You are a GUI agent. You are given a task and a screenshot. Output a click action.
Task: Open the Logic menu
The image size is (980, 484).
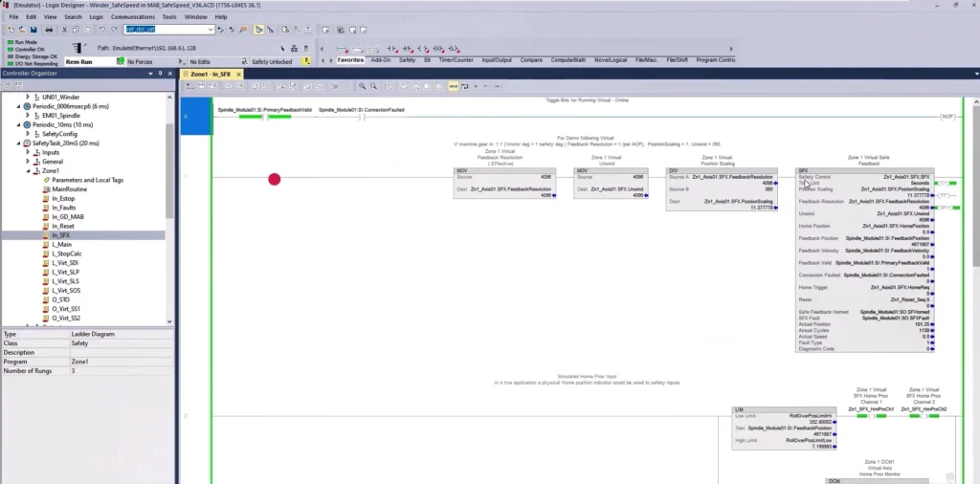97,17
